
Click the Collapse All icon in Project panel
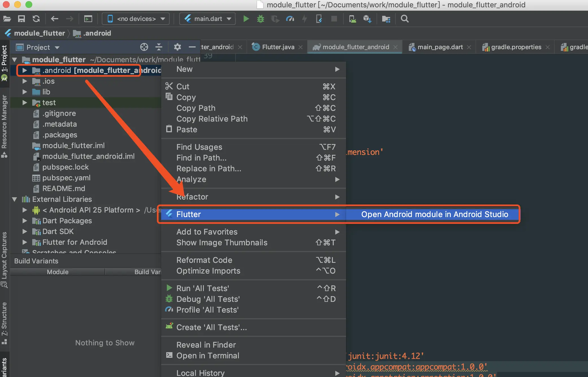click(159, 47)
